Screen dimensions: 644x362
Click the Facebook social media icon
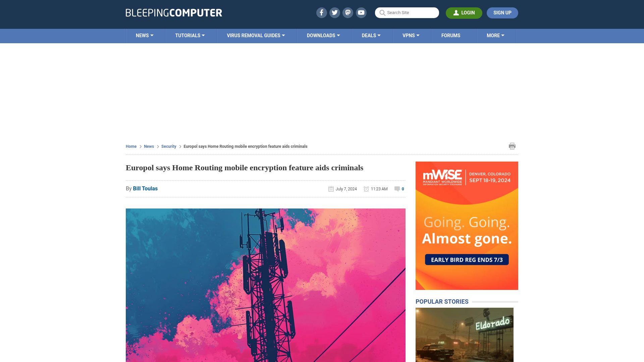[322, 12]
